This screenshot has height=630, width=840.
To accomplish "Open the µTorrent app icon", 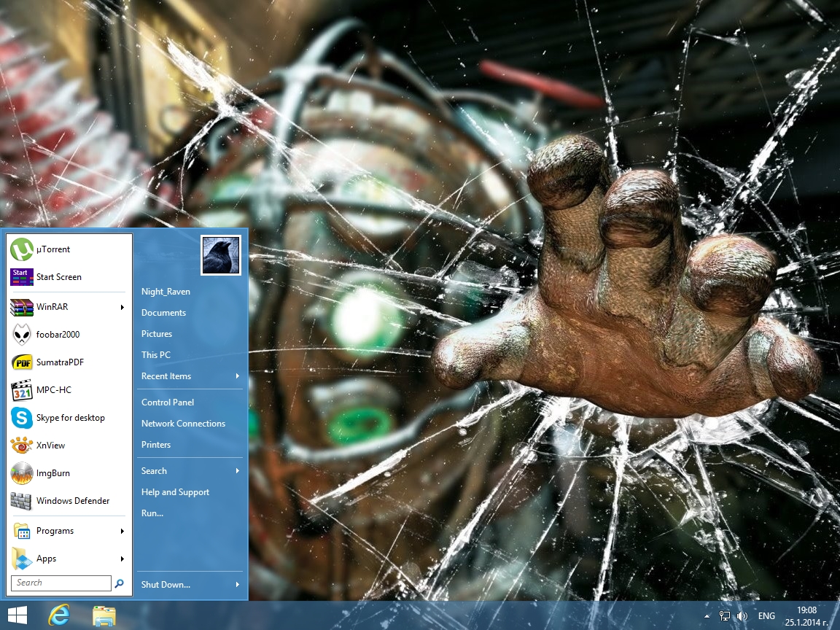I will (x=22, y=249).
